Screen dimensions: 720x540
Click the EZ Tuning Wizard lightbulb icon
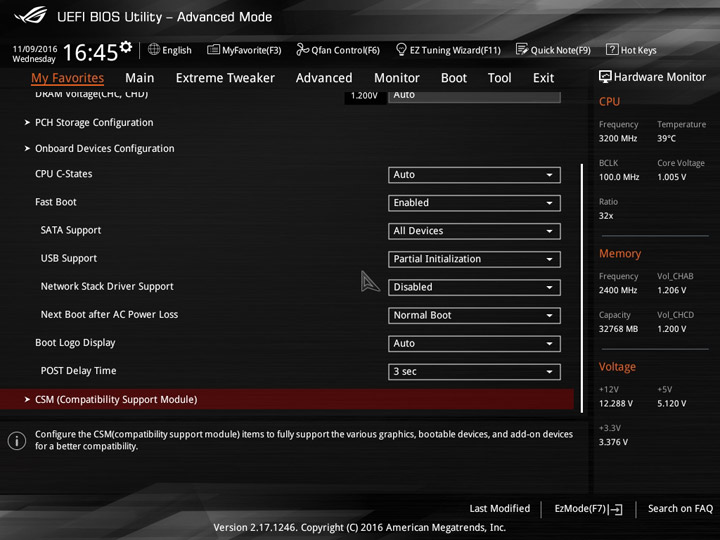click(401, 49)
